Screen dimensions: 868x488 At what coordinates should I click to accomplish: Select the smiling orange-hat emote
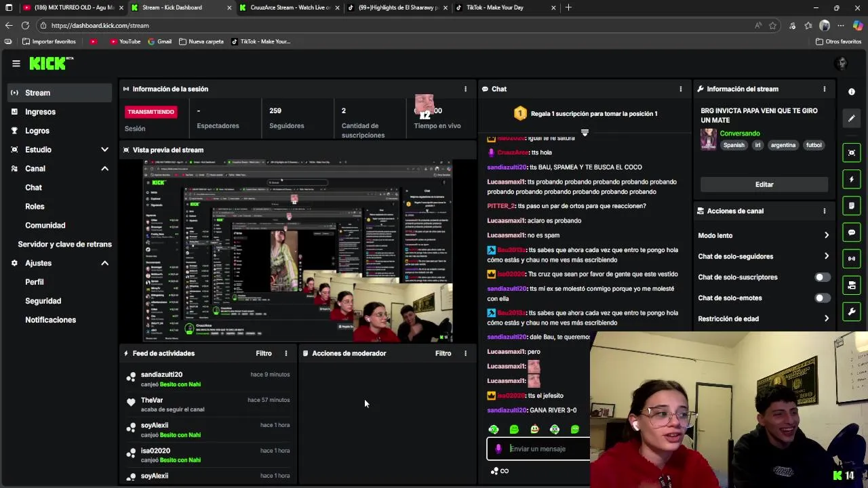(x=534, y=429)
